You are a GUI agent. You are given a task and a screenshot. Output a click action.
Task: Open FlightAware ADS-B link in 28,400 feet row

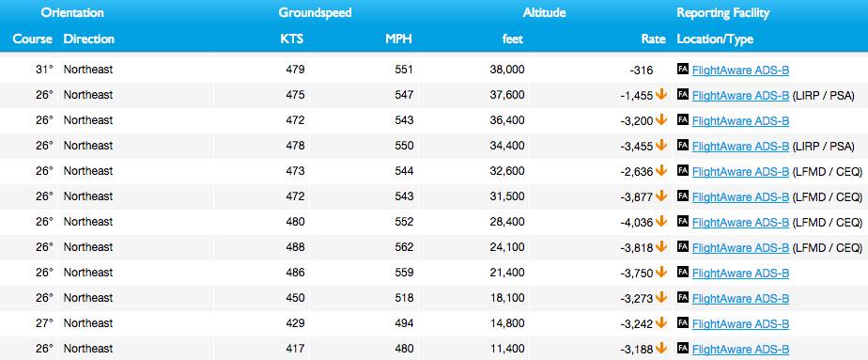pos(740,223)
